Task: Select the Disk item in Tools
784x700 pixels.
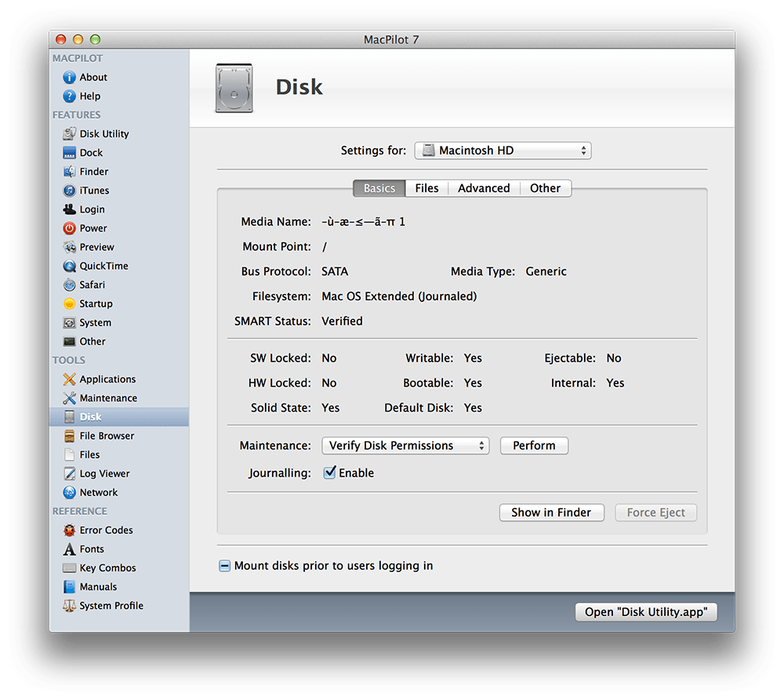Action: 119,417
